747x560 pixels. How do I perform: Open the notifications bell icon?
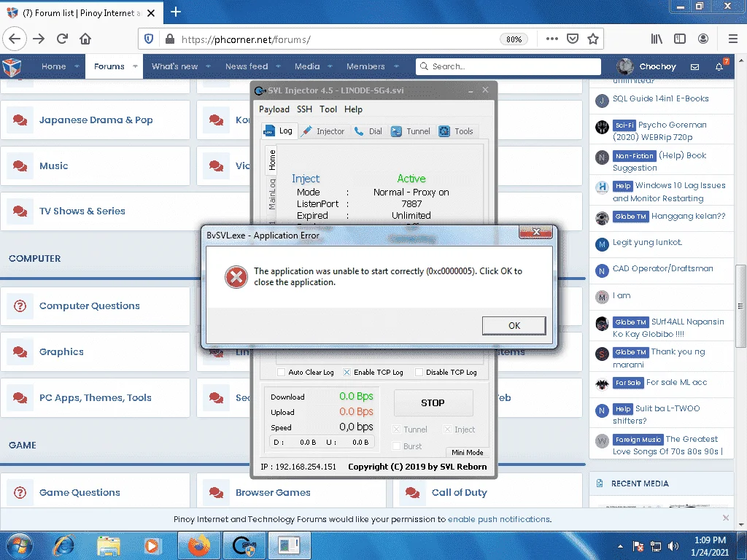(719, 67)
